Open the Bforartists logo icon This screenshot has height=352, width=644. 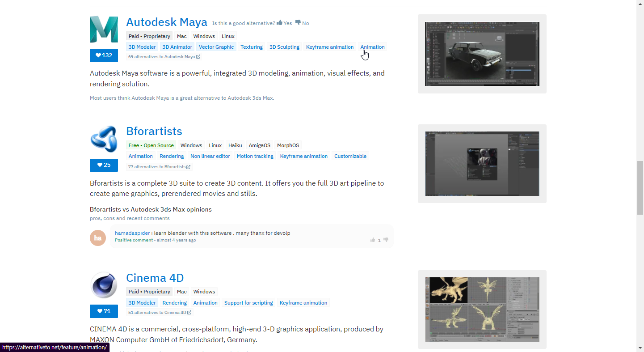pos(104,139)
